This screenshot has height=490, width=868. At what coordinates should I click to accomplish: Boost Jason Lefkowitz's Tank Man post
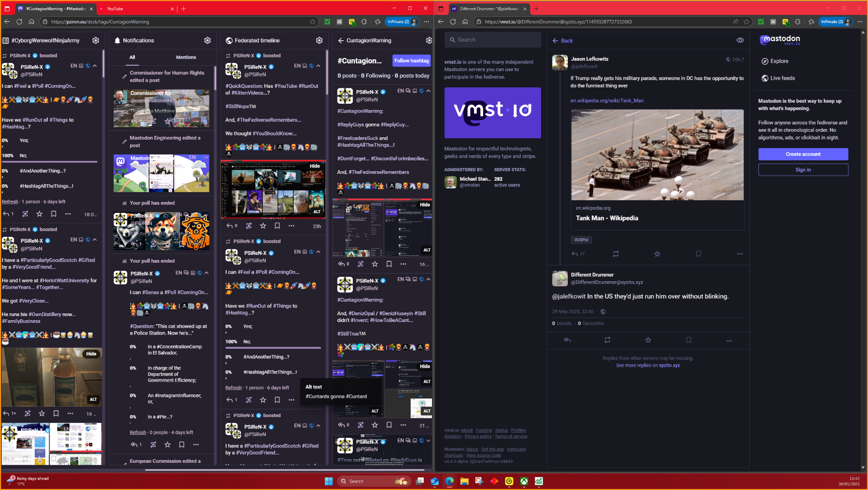point(616,254)
